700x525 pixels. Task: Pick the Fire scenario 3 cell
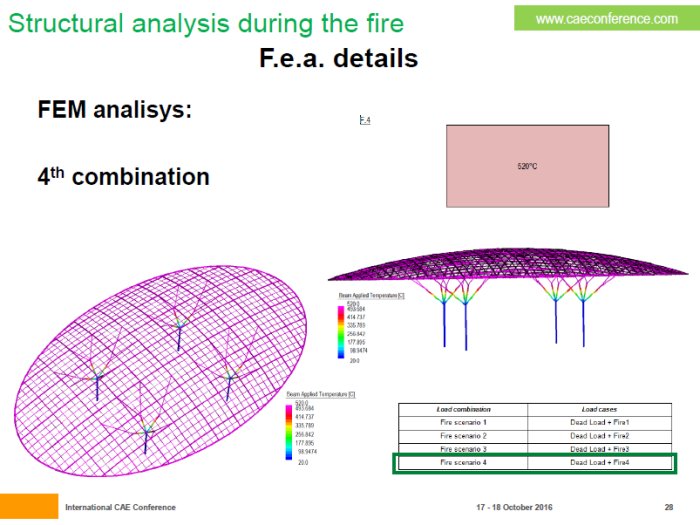(x=464, y=450)
